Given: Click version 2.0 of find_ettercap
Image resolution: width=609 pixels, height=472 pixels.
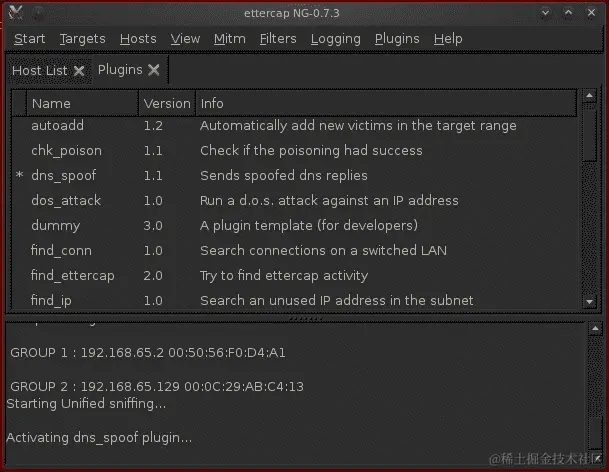Looking at the screenshot, I should point(153,276).
